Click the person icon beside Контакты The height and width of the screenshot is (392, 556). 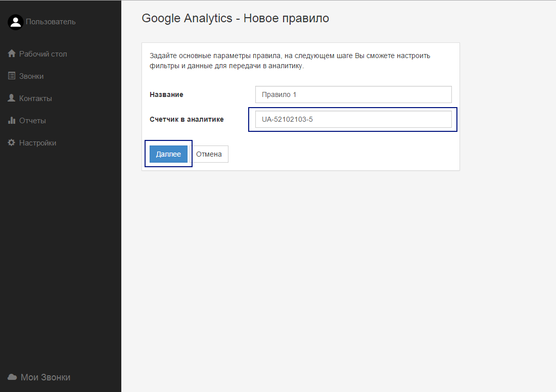coord(12,98)
